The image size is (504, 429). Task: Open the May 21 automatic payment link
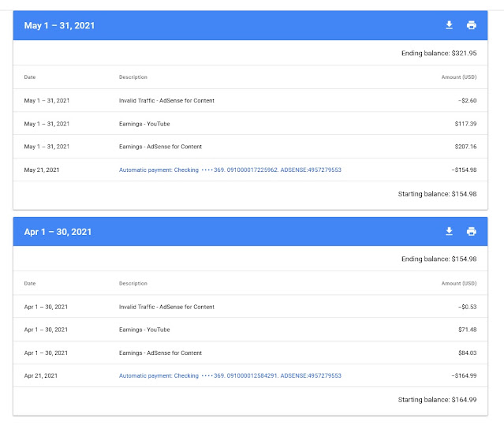(x=230, y=170)
